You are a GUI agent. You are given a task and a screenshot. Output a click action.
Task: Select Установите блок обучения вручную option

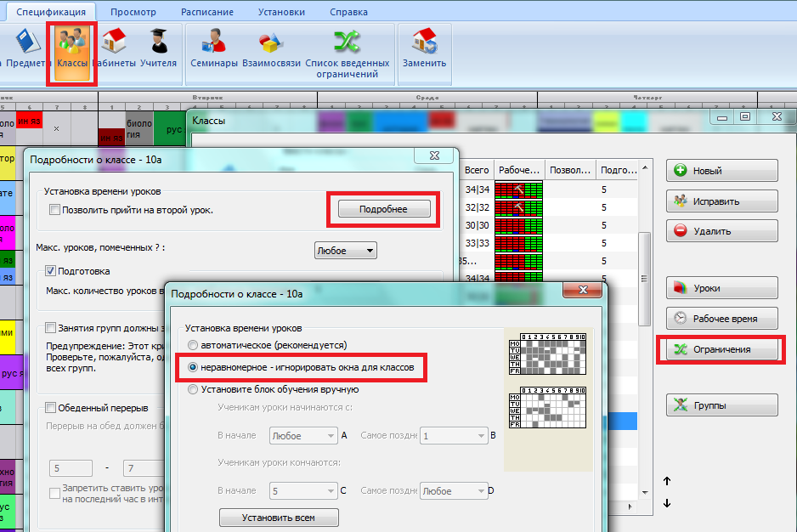coord(194,390)
